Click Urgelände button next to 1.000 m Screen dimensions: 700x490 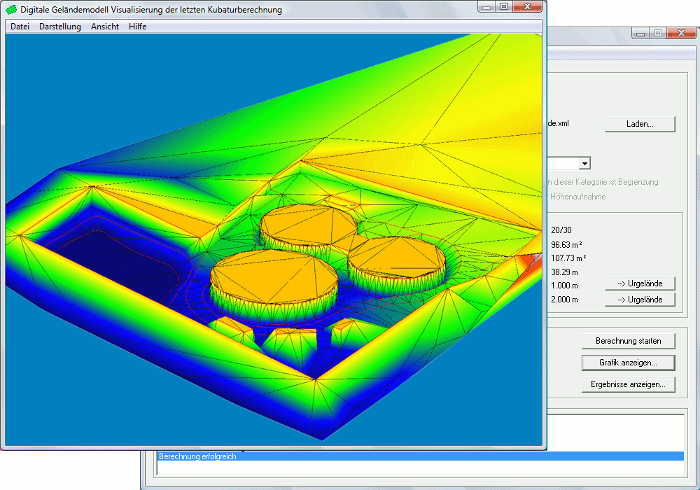[x=639, y=284]
